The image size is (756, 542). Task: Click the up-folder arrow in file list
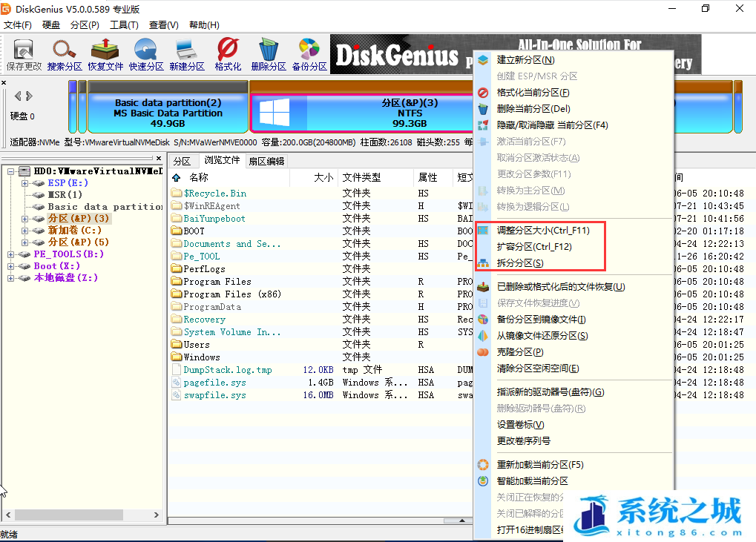177,177
